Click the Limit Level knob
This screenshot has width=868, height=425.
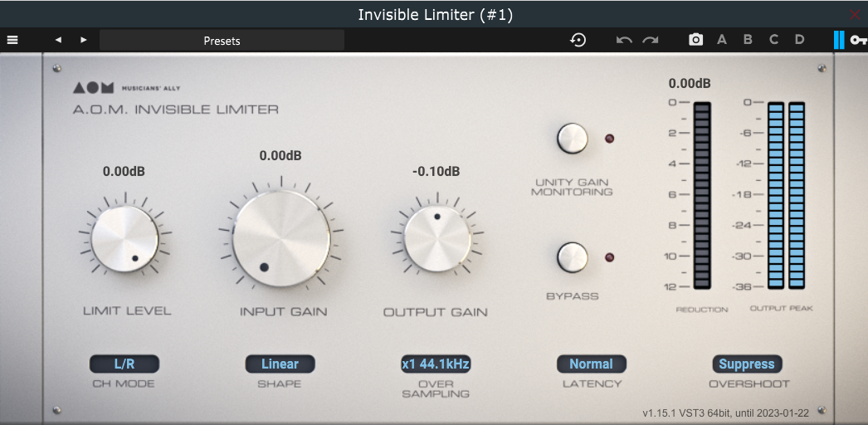125,238
